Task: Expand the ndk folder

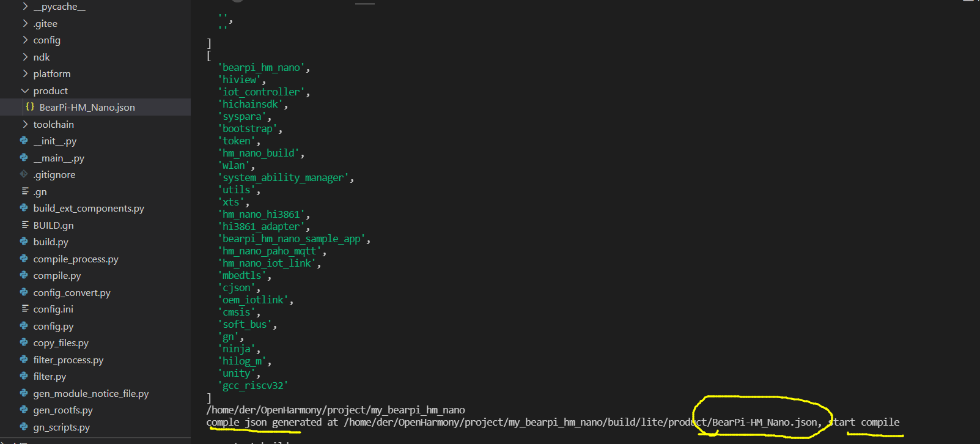Action: tap(25, 57)
